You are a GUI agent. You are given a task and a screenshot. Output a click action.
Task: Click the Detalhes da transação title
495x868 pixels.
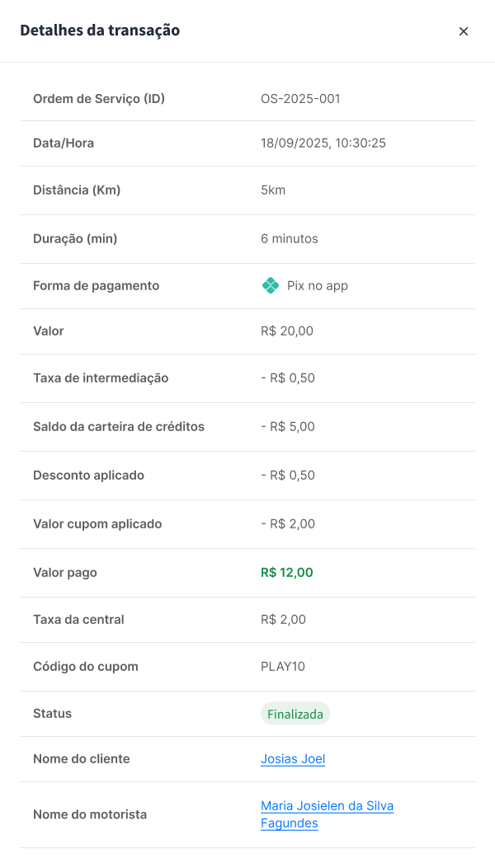[100, 30]
